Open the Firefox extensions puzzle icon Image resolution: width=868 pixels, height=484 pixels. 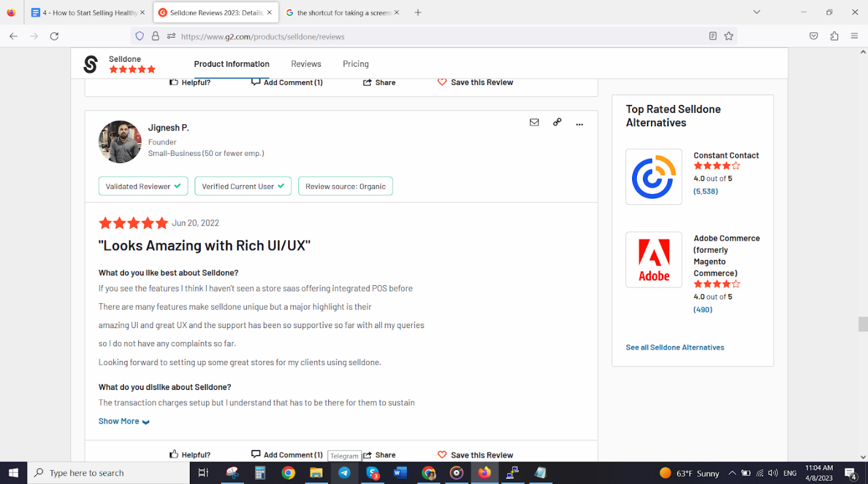pos(834,36)
